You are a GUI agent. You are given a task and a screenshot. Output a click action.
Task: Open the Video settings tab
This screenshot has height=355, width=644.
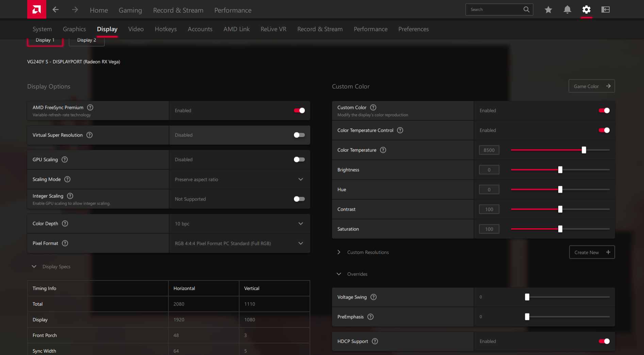pyautogui.click(x=136, y=29)
